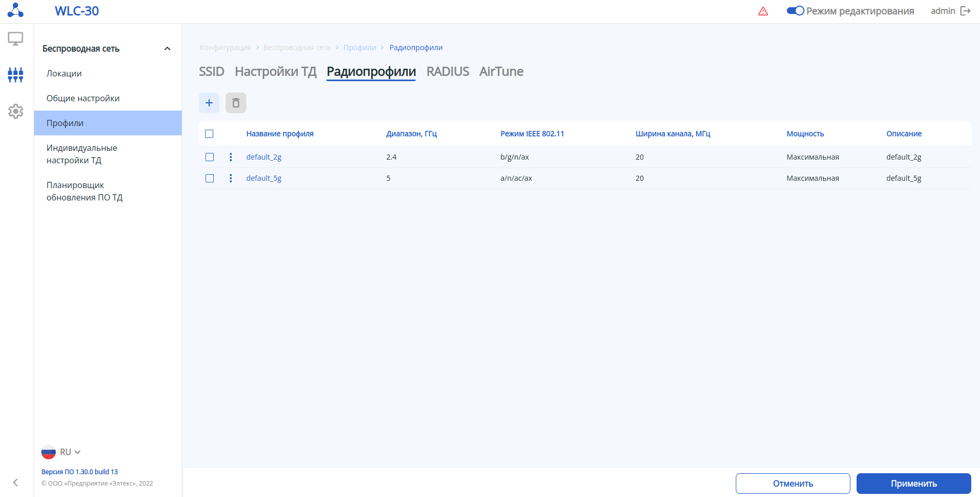Open the RU language dropdown

click(61, 452)
